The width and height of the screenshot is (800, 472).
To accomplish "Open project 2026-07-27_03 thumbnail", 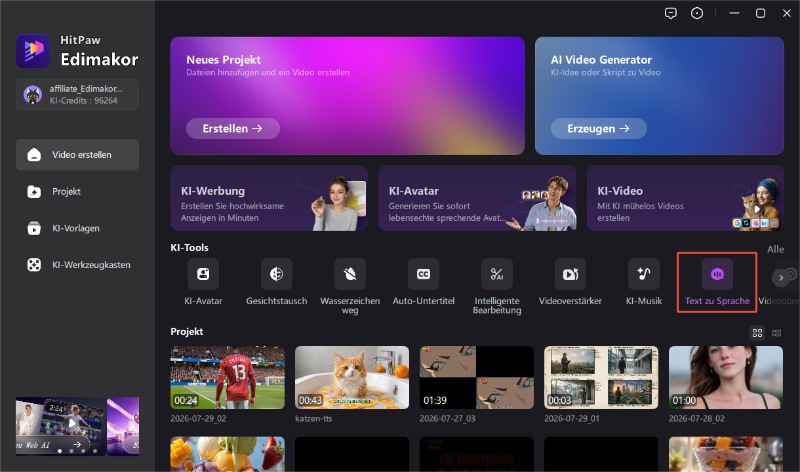I will tap(477, 378).
